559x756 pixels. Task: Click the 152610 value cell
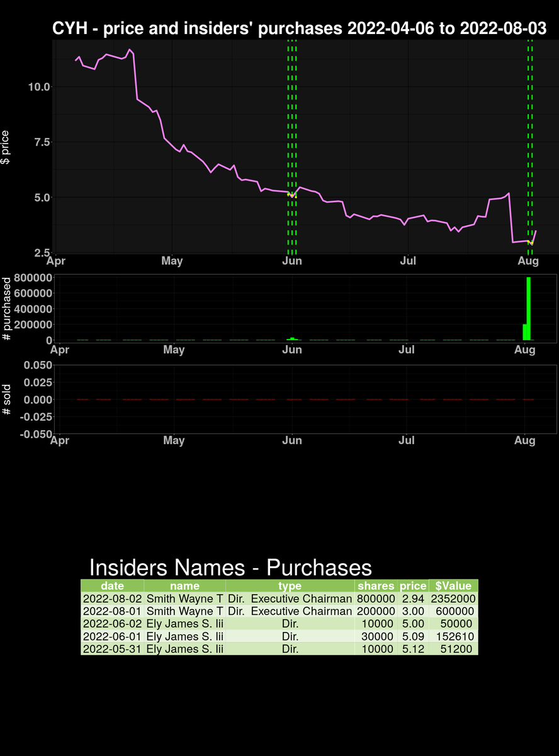point(453,636)
